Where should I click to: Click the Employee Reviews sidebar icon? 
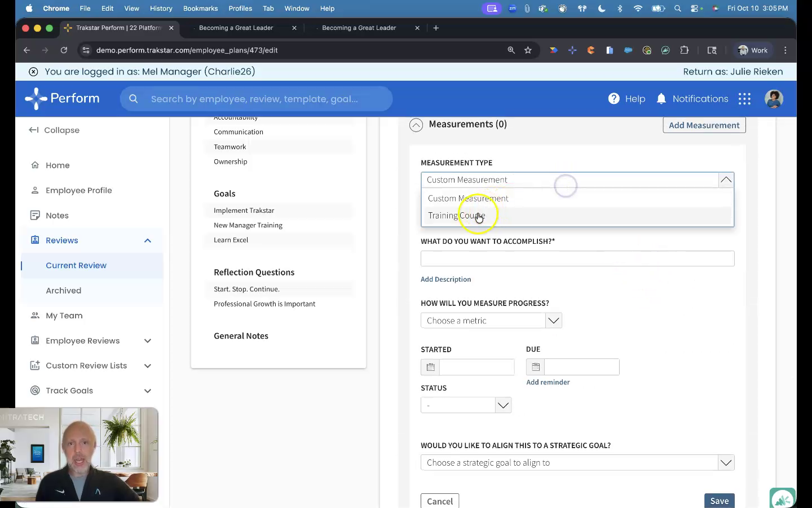tap(35, 340)
